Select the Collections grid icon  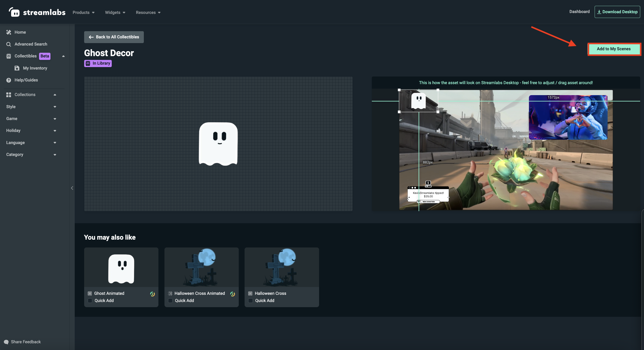(9, 94)
